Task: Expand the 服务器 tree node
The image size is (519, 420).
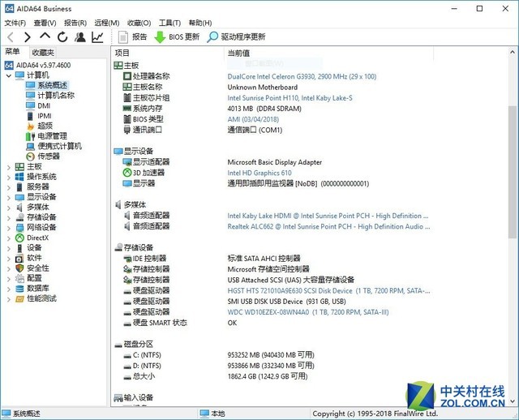Action: [9, 187]
